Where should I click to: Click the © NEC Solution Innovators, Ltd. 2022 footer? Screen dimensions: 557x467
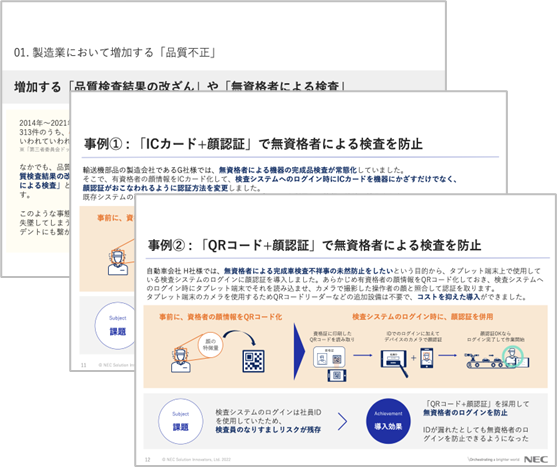click(196, 460)
